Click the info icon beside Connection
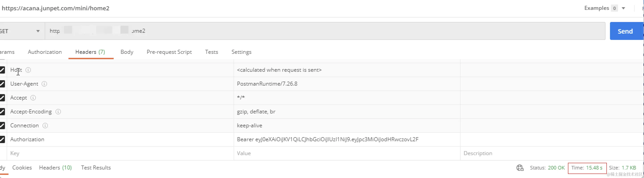 tap(45, 125)
